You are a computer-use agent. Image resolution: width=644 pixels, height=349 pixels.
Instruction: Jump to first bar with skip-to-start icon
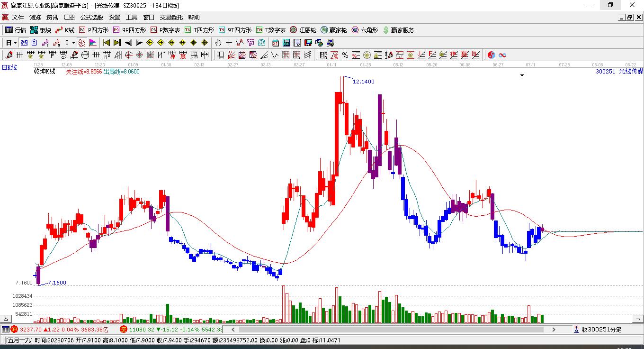pos(106,43)
